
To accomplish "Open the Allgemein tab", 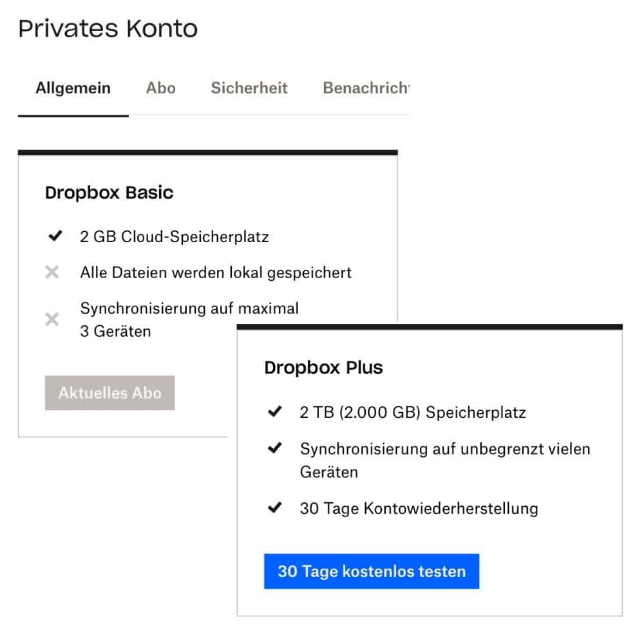I will [x=73, y=88].
